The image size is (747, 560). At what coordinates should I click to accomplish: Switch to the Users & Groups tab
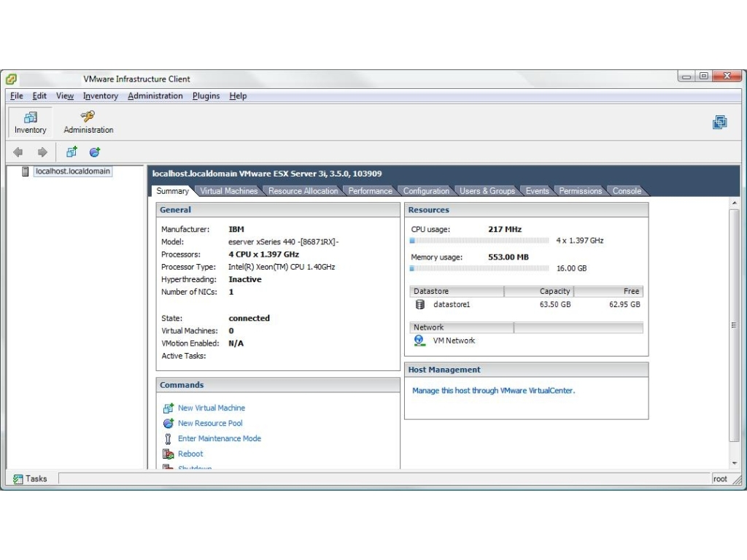coord(487,191)
